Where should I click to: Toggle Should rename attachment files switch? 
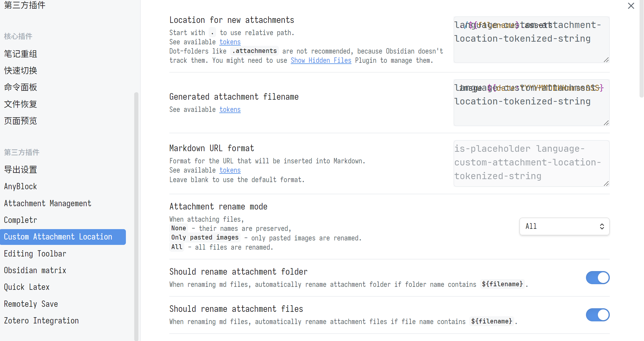(597, 315)
